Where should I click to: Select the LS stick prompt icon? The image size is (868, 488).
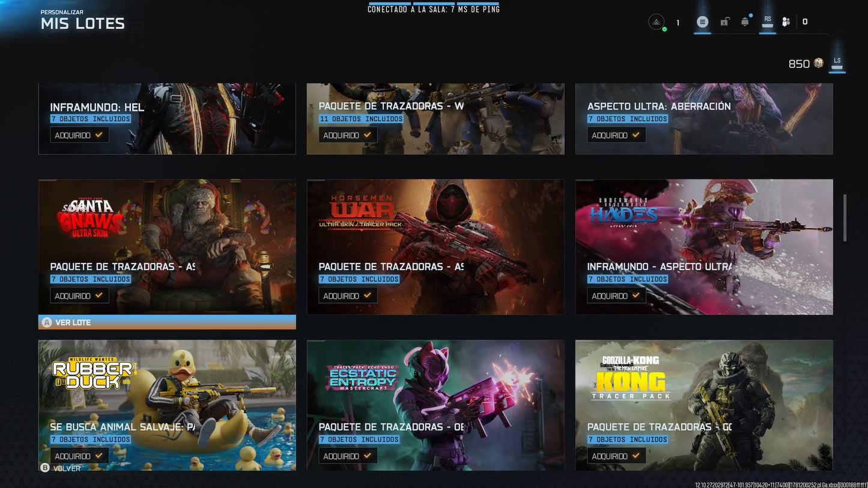coord(837,63)
